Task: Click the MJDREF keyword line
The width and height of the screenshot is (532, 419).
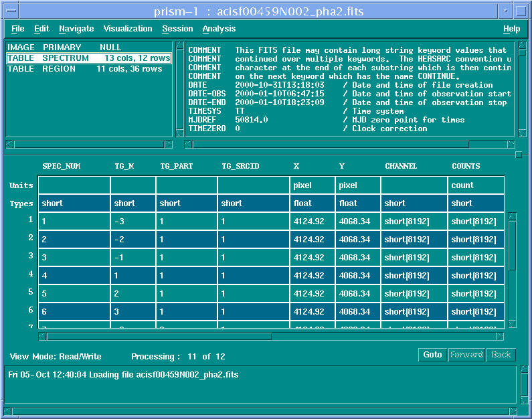Action: [x=327, y=120]
